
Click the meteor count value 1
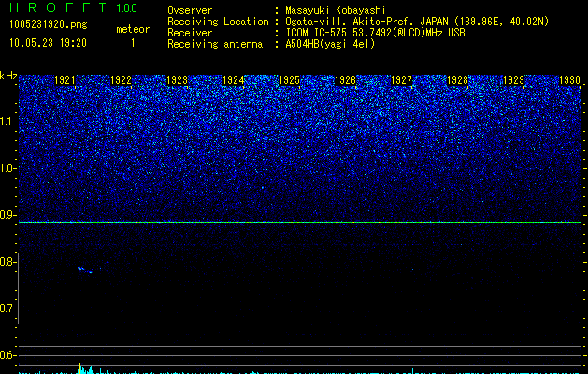133,43
